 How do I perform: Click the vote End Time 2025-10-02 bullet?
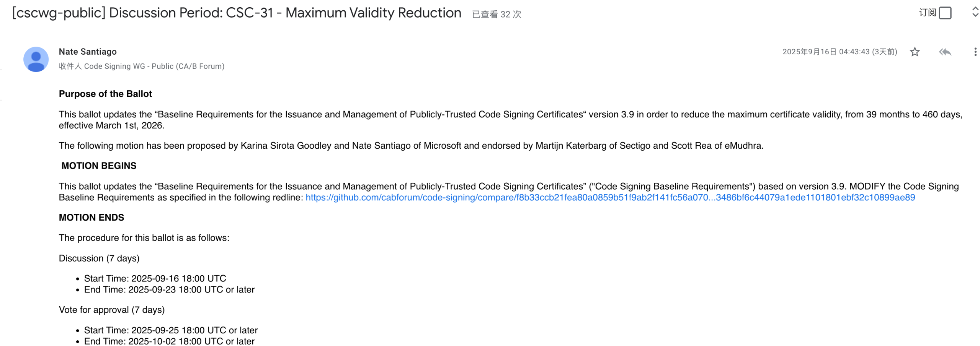pos(169,341)
